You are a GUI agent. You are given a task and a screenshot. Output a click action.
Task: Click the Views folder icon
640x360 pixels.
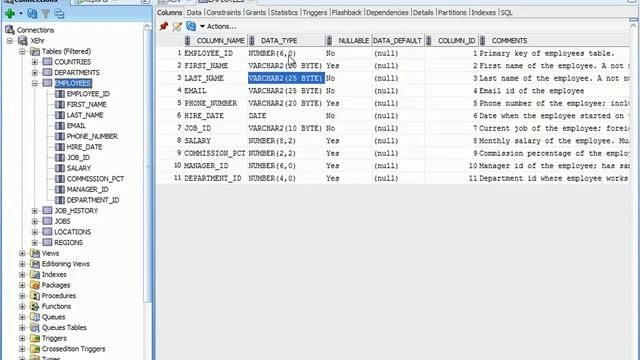pyautogui.click(x=35, y=253)
